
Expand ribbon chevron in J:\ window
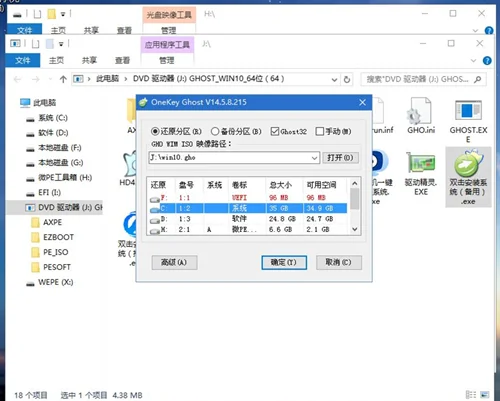473,61
